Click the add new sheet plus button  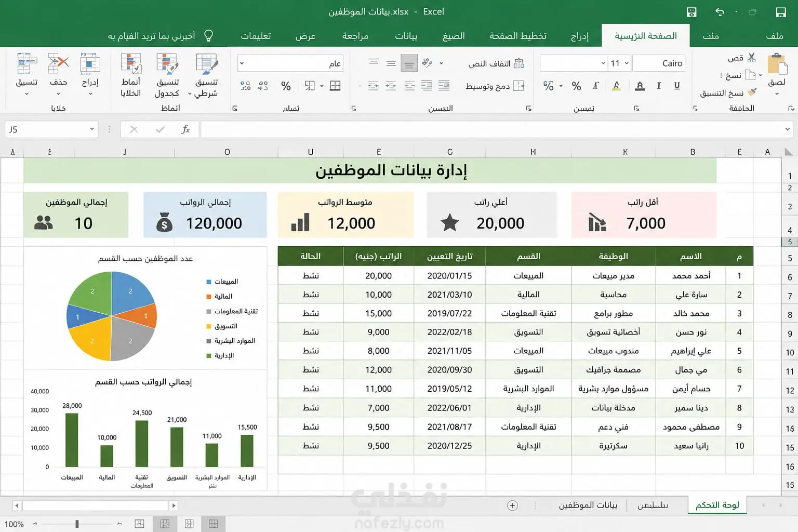[x=512, y=506]
